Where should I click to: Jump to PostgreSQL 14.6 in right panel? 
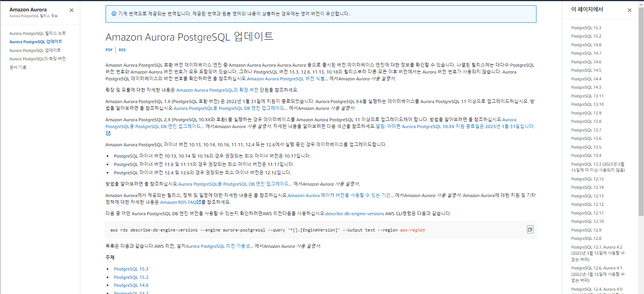pyautogui.click(x=586, y=62)
